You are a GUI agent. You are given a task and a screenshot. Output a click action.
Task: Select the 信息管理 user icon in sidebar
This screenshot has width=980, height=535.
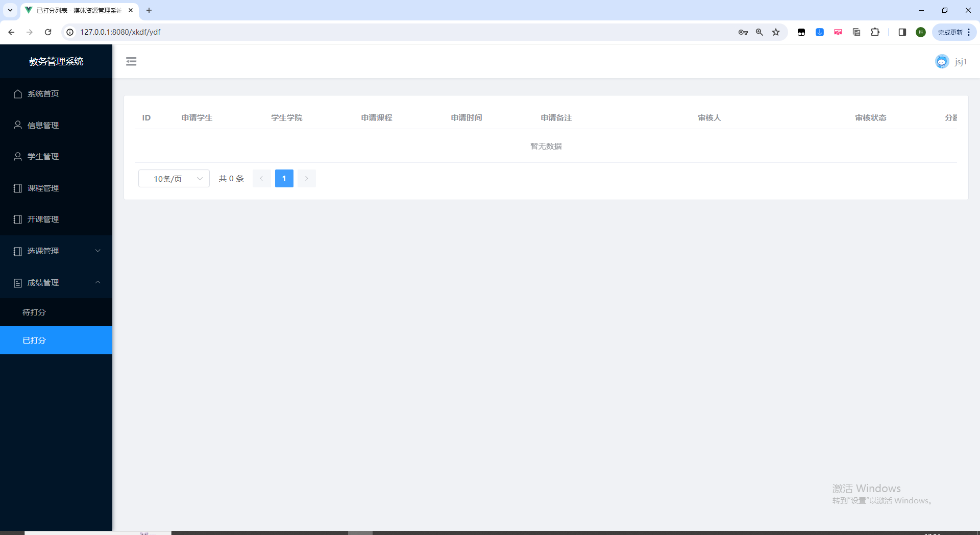point(18,125)
